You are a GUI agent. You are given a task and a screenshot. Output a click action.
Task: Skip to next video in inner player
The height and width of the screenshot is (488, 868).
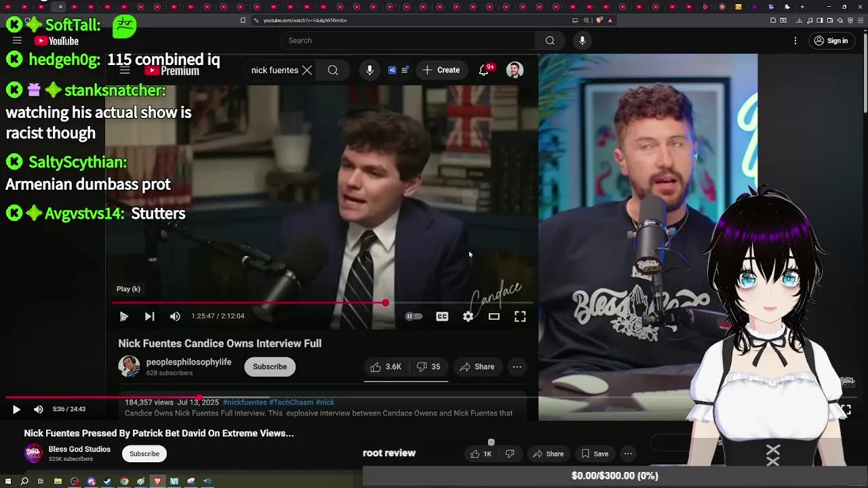[149, 316]
